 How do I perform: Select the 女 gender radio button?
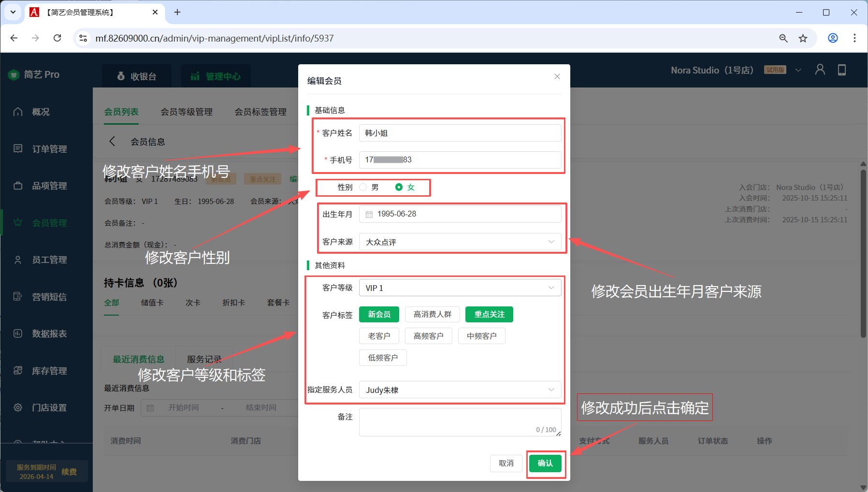(399, 187)
